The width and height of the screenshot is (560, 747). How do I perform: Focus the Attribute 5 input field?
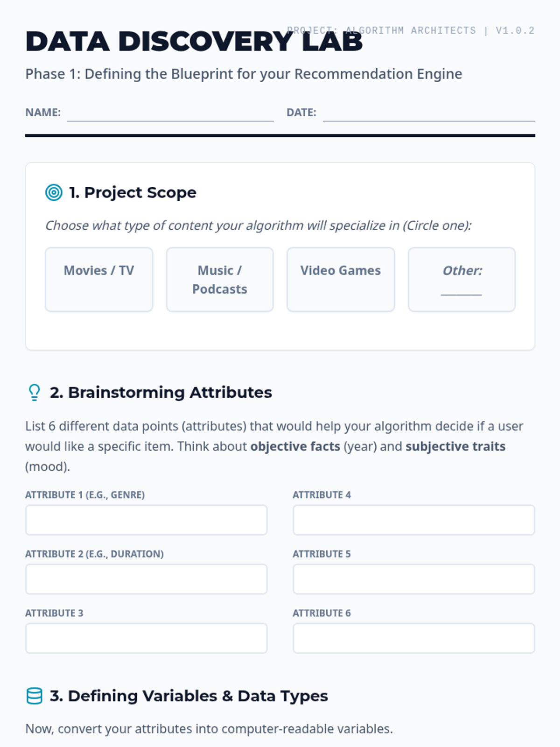tap(413, 579)
